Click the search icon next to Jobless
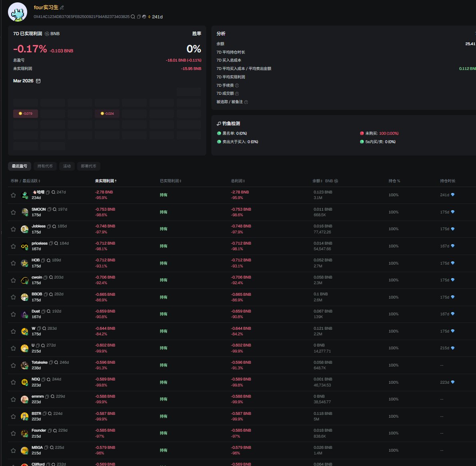The image size is (476, 466). [54, 226]
